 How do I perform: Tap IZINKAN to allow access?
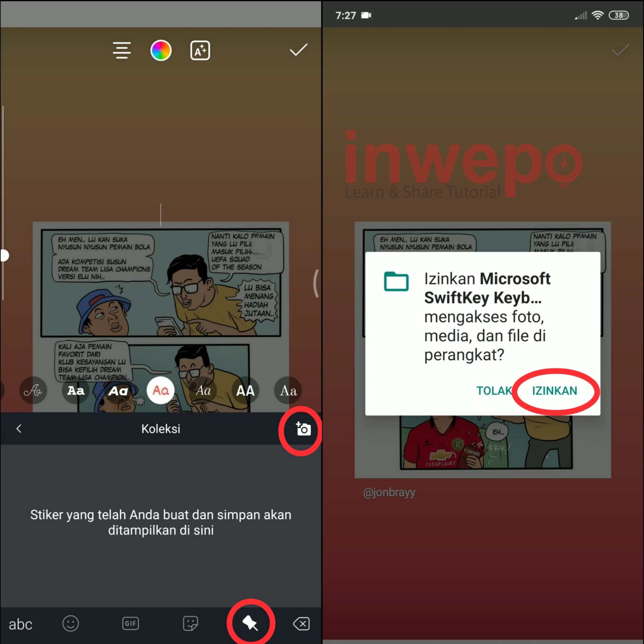554,390
